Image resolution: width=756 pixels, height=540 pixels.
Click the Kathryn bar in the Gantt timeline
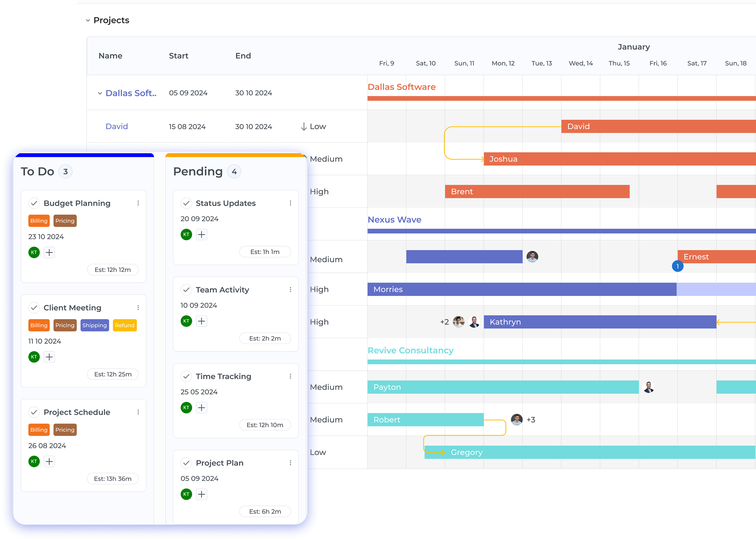coord(599,322)
